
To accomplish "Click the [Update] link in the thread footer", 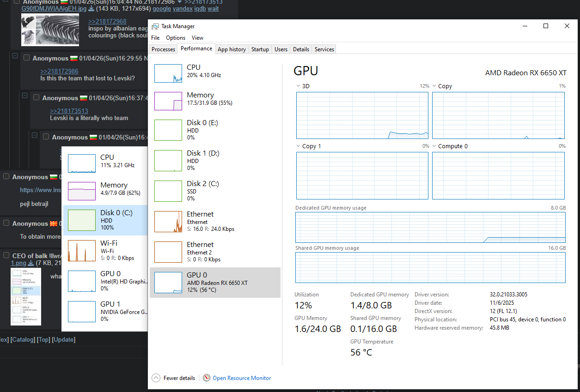I will tap(64, 339).
